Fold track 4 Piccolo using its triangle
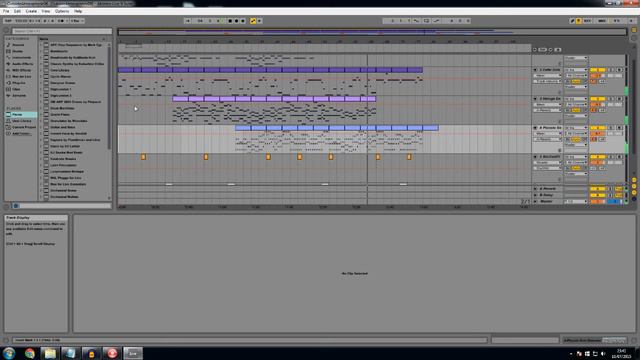640x360 pixels. (535, 128)
